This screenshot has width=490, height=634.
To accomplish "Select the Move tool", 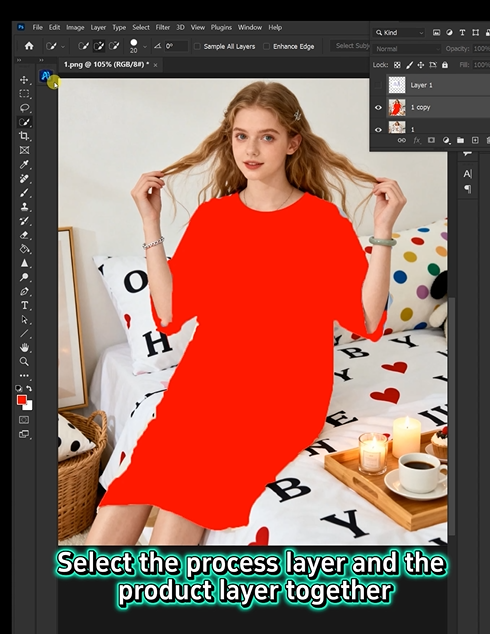I will (x=24, y=80).
